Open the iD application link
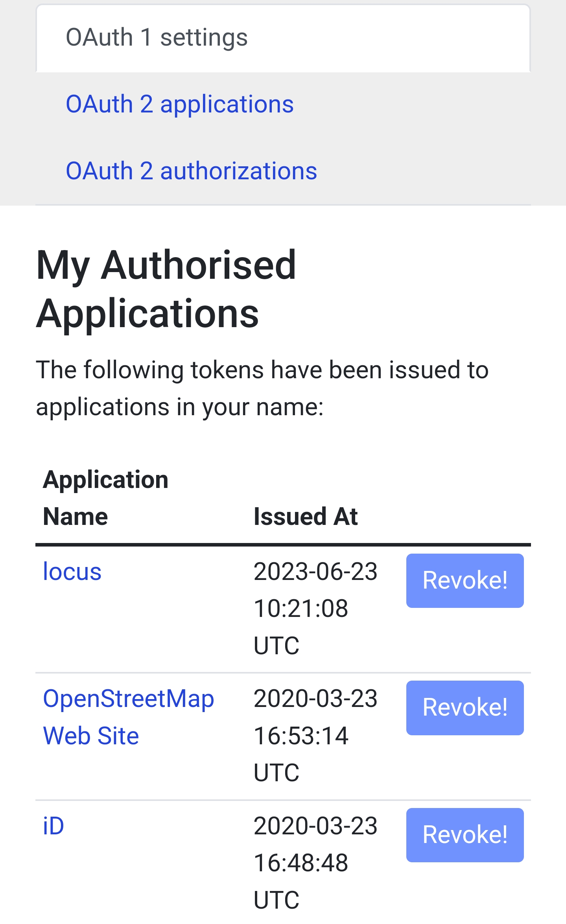The height and width of the screenshot is (924, 566). (53, 826)
